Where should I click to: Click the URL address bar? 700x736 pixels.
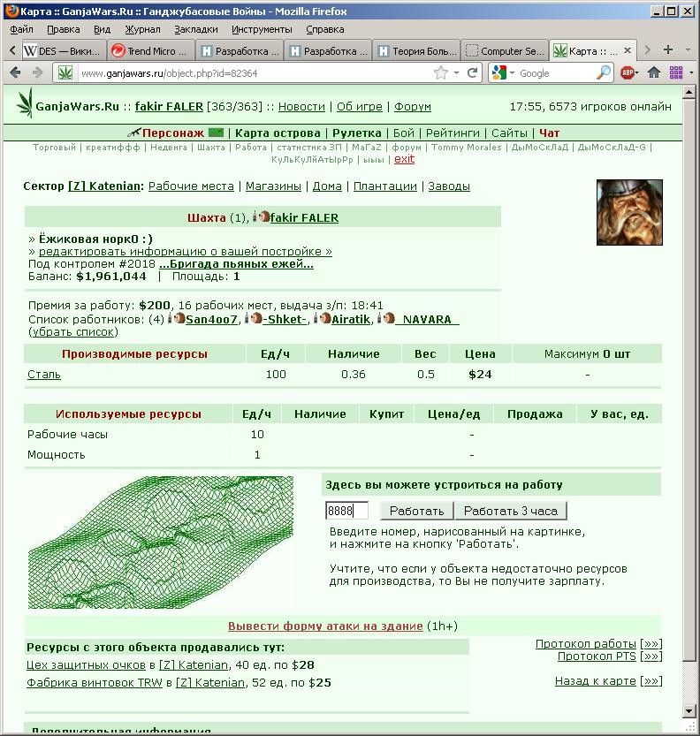[254, 72]
